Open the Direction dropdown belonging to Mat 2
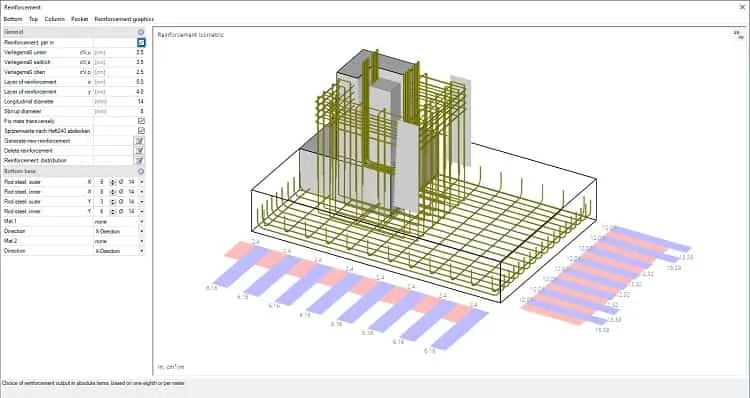Screen dimensions: 750x398 (142, 251)
